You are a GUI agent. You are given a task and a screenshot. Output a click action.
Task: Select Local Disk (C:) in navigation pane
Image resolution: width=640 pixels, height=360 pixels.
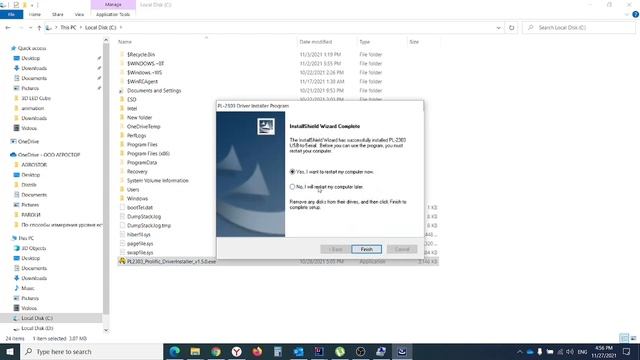pos(37,318)
